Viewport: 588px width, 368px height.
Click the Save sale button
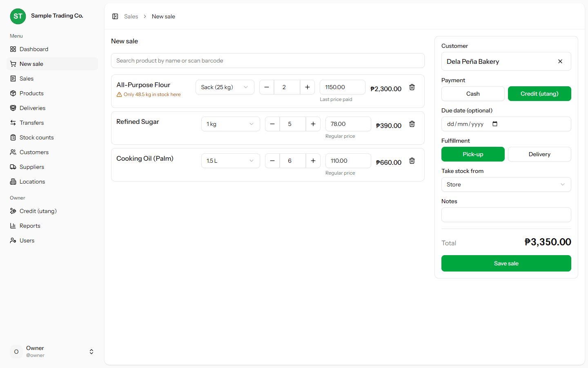(506, 263)
